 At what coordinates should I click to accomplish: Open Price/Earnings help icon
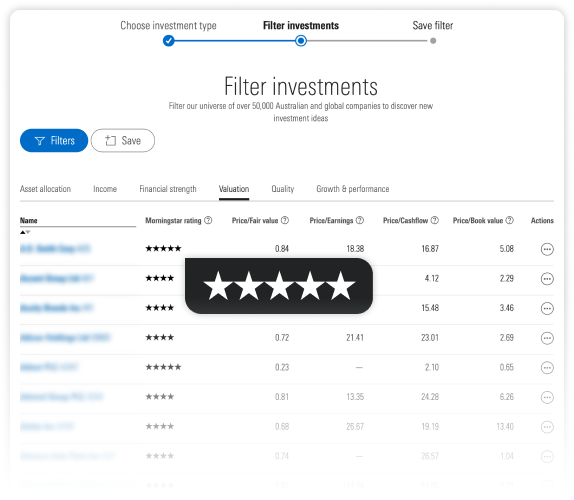coord(360,220)
